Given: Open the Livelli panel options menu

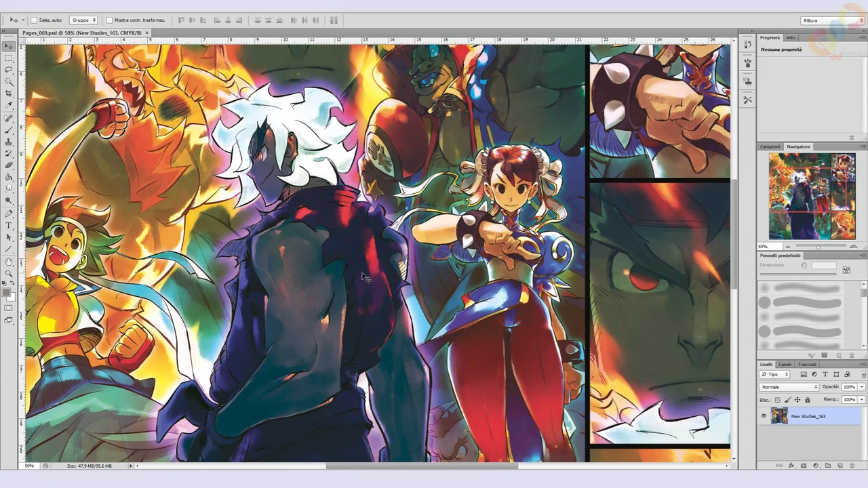Looking at the screenshot, I should pyautogui.click(x=862, y=365).
